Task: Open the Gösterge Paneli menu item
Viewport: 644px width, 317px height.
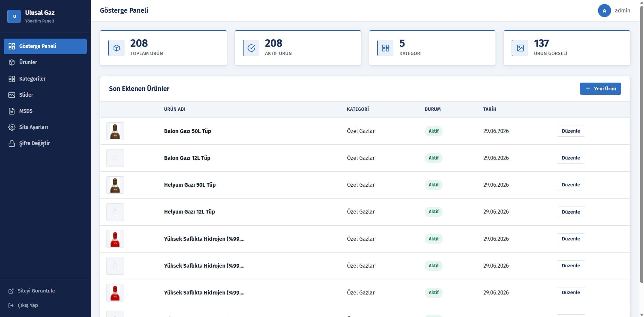Action: pos(45,46)
